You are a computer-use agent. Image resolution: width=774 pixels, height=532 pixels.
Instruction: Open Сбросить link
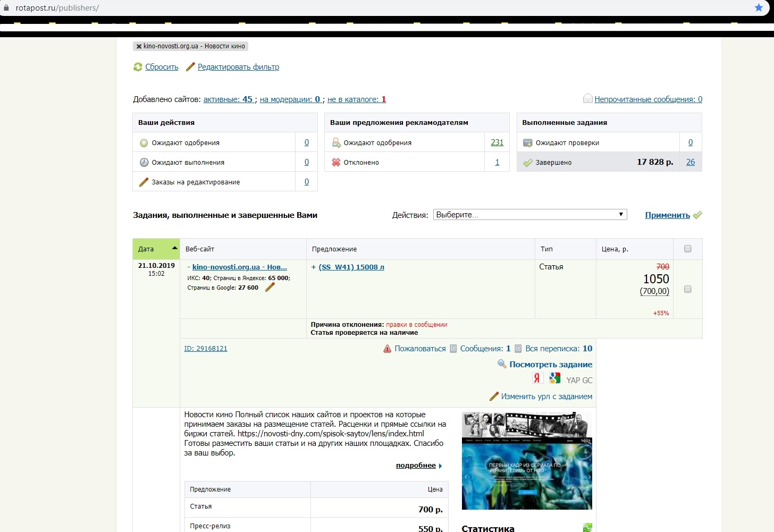click(162, 67)
